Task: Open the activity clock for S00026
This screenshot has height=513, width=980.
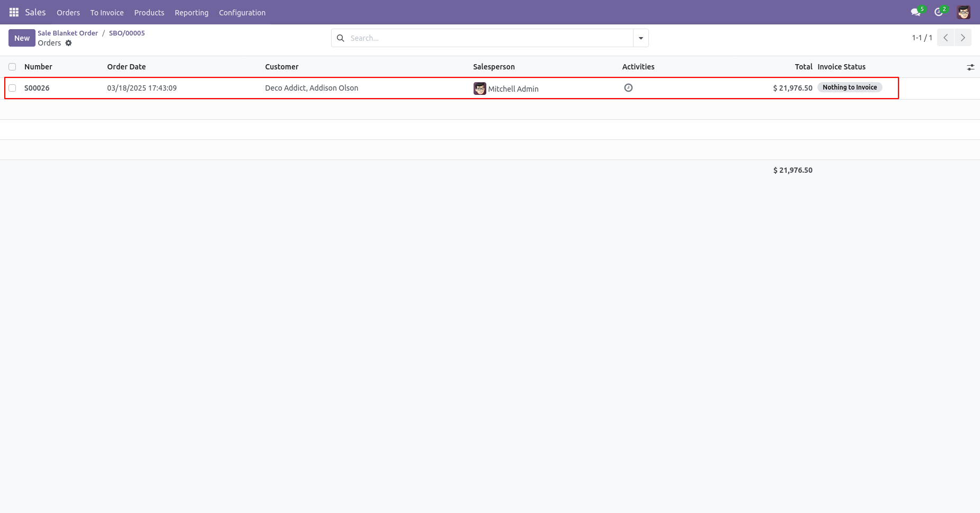Action: (x=628, y=88)
